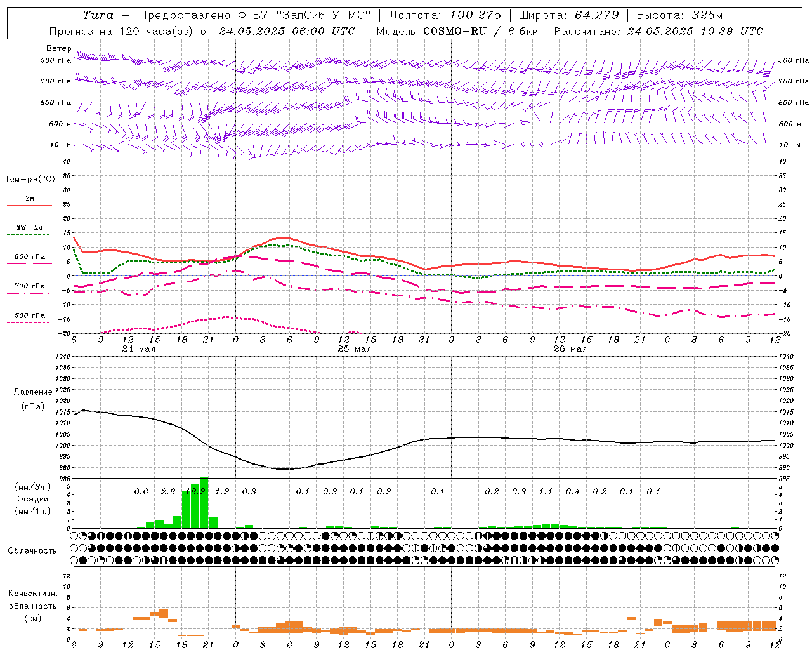Click the "Конвективн." convective cloud label
Screen dimensions: 812x650
[x=32, y=594]
